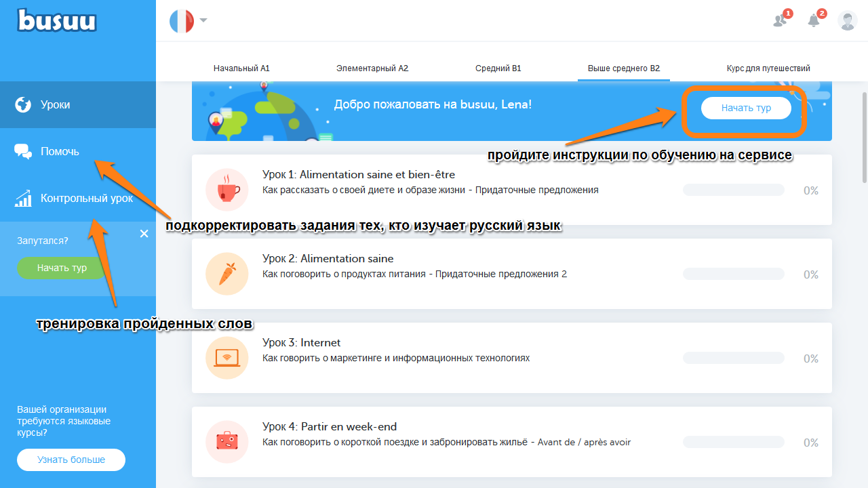The width and height of the screenshot is (868, 488).
Task: Click green Начать тур button in sidebar
Action: [x=62, y=268]
